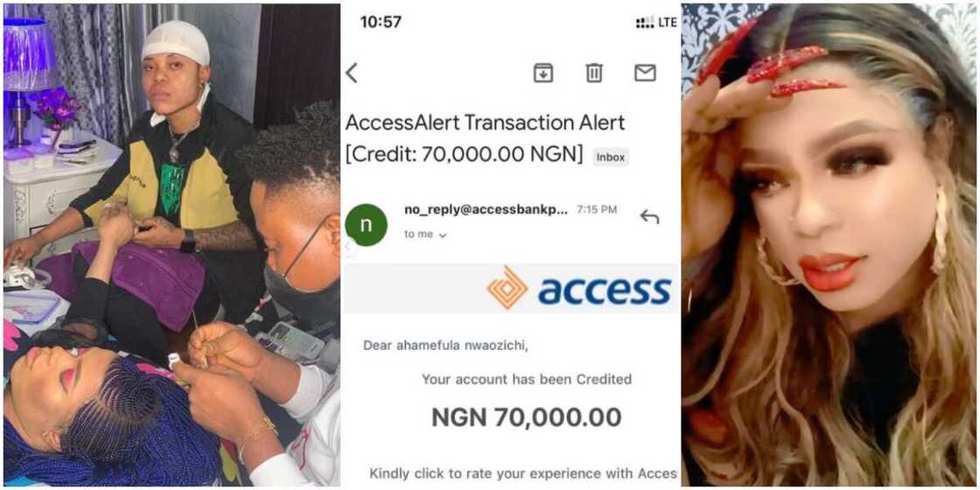Archive this email with the box icon
The height and width of the screenshot is (490, 980).
point(543,73)
